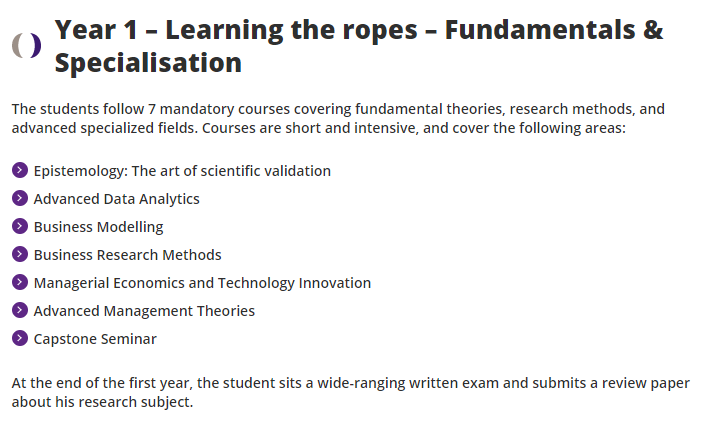Select the Capstone Seminar course text
This screenshot has height=421, width=709.
click(95, 339)
